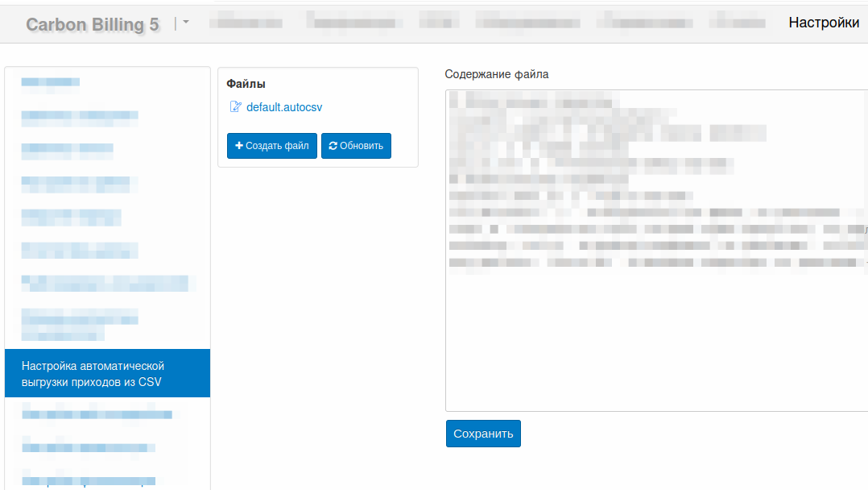Open sidebar item directly below the highlighted CSV entry

coord(97,415)
